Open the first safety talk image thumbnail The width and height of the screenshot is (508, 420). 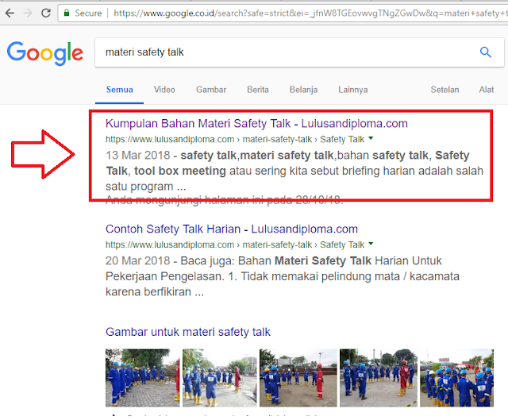[x=143, y=377]
